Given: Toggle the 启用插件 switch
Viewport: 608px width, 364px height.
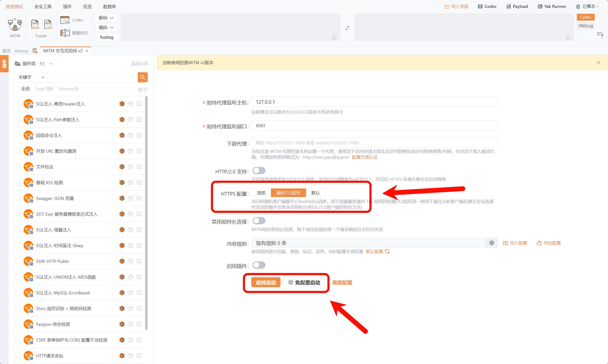Looking at the screenshot, I should coord(259,265).
